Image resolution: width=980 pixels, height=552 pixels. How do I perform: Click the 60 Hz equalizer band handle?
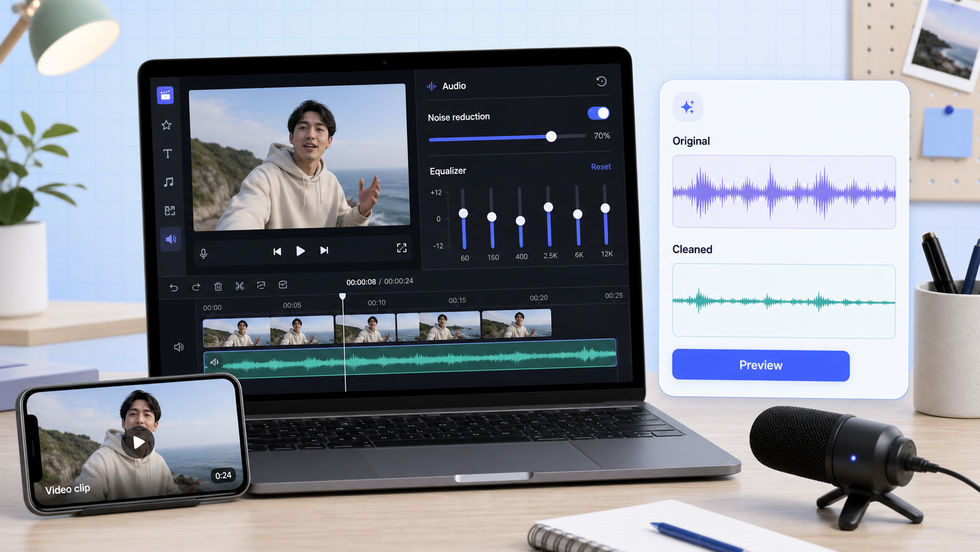[463, 214]
